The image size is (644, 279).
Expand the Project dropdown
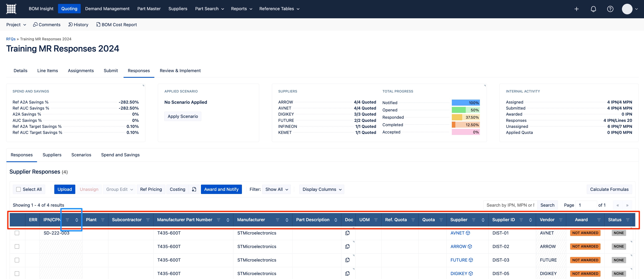pyautogui.click(x=16, y=25)
